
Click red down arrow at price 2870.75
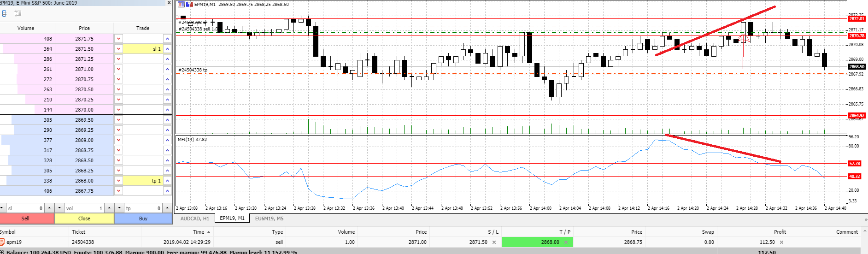coord(119,79)
